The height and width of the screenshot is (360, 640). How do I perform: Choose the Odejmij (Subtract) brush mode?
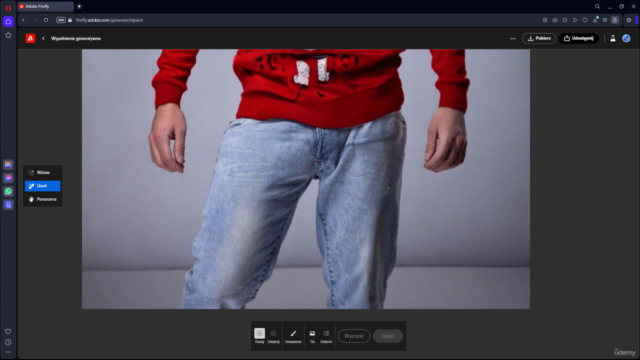pyautogui.click(x=273, y=336)
